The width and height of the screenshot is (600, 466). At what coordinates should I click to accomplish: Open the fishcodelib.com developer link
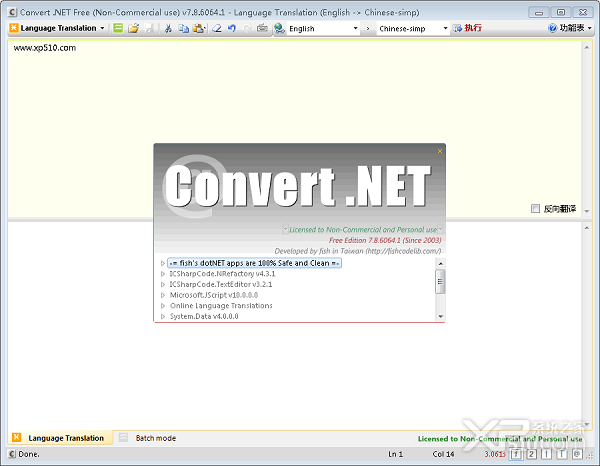[403, 251]
